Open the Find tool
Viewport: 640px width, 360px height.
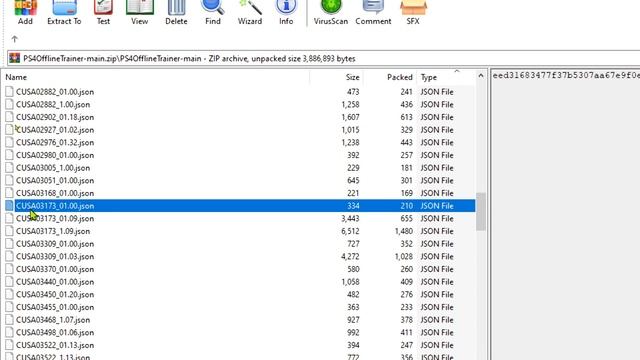(x=213, y=13)
